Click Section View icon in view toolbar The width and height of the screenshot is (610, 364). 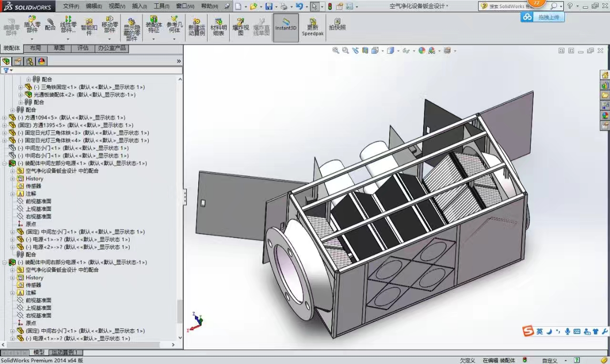365,50
